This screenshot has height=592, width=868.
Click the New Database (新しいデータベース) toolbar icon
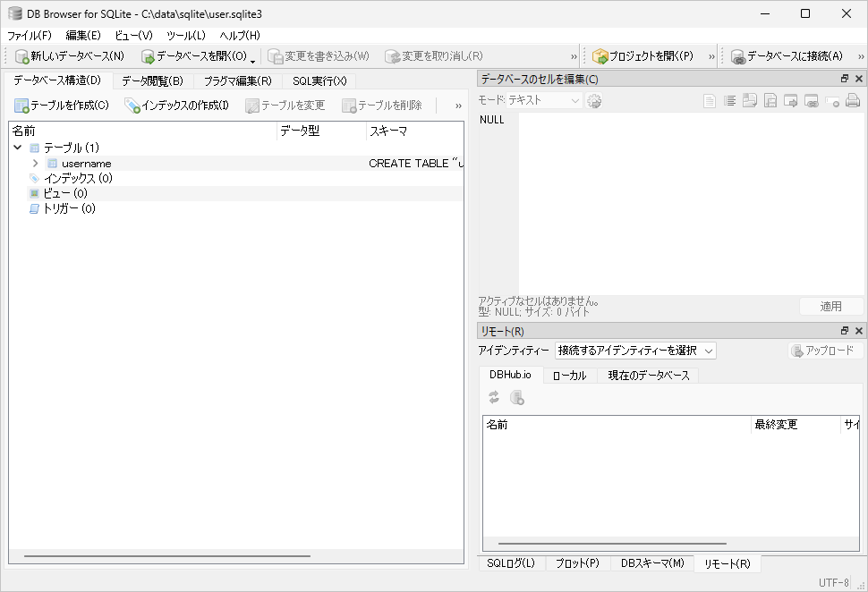[23, 56]
